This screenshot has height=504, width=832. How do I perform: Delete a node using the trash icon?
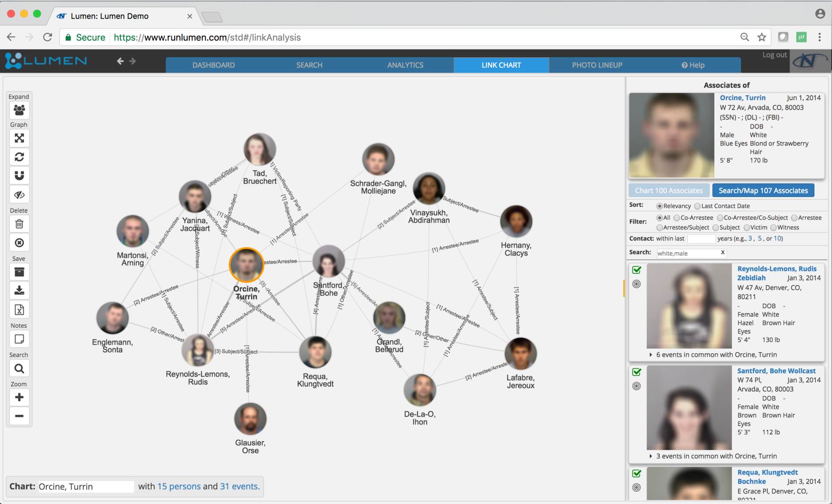click(19, 224)
